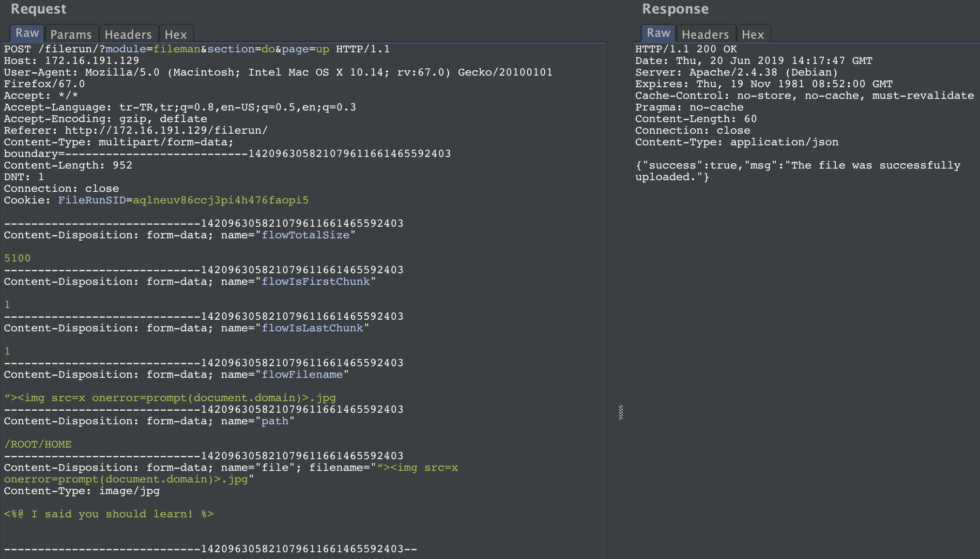Click the flowIsLastChunk parameter name

click(312, 328)
